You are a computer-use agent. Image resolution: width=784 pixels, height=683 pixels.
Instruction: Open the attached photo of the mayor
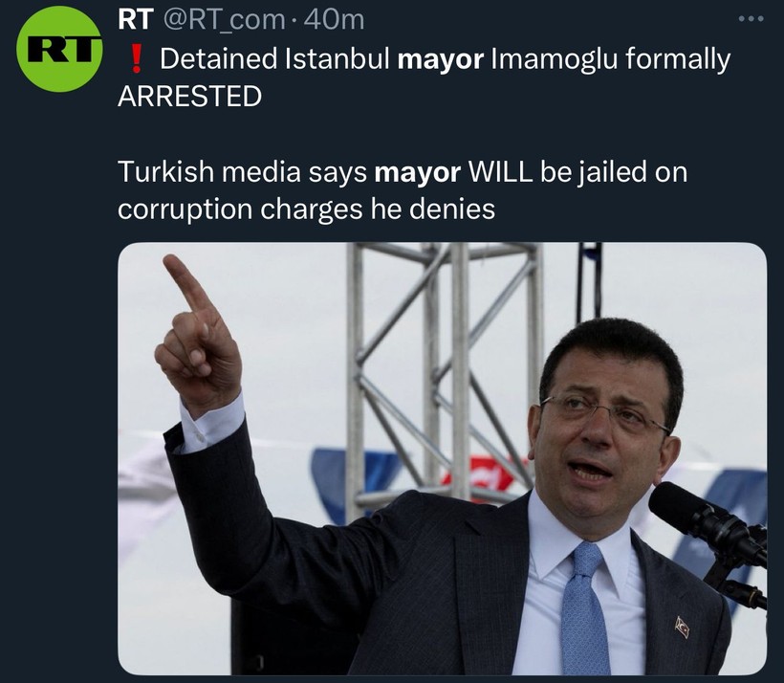442,458
